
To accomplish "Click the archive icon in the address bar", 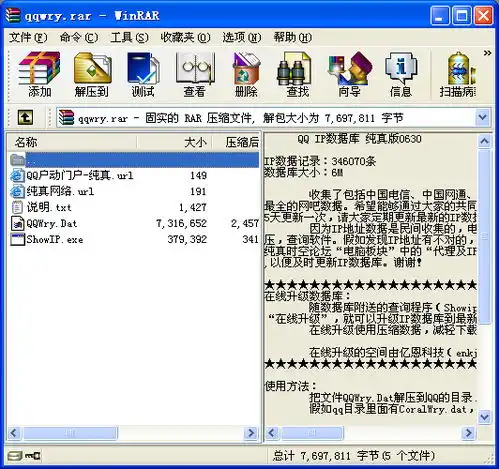I will coord(66,118).
